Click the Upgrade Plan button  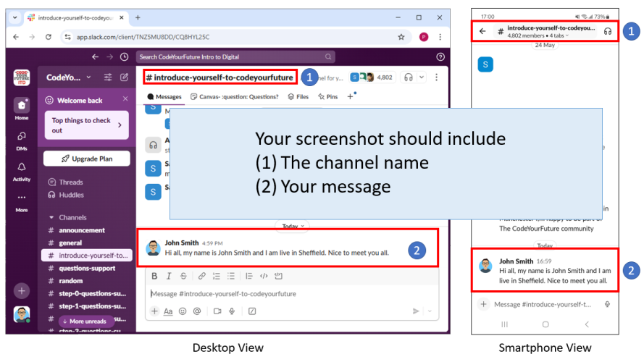(x=86, y=159)
